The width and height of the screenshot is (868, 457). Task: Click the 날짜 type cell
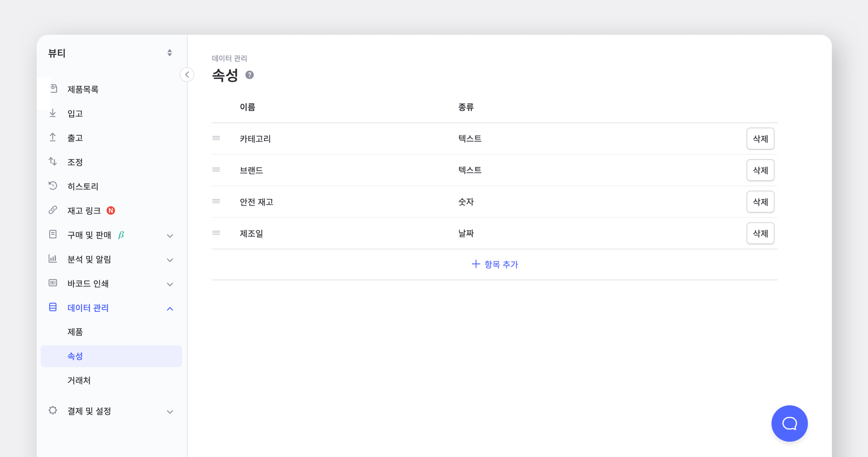pyautogui.click(x=466, y=233)
